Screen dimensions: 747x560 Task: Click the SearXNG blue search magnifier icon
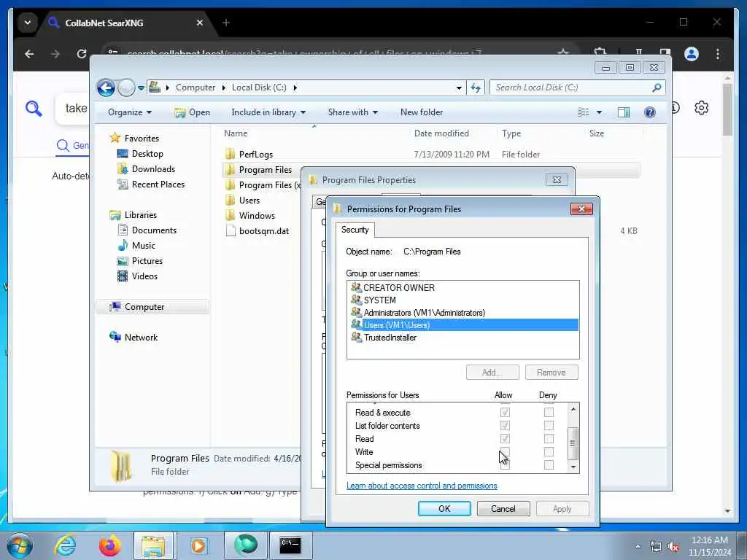click(x=34, y=109)
